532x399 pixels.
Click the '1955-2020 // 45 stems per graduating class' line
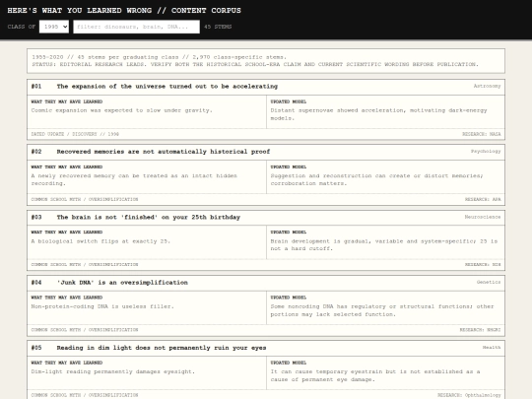pyautogui.click(x=160, y=57)
